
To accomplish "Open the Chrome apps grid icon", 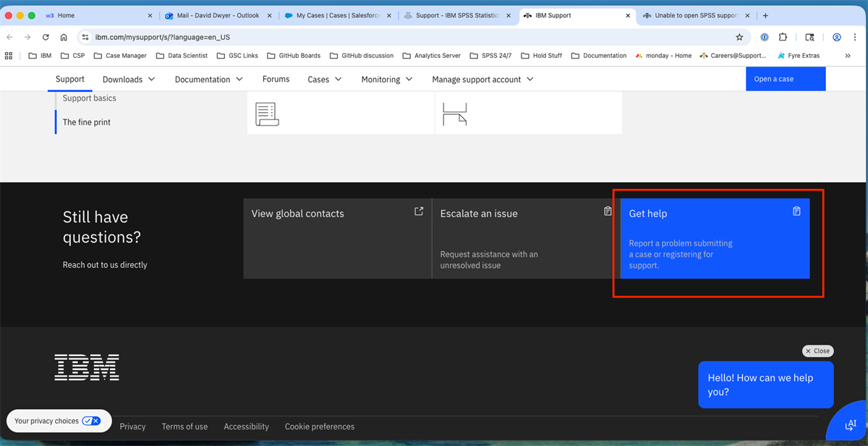I will pyautogui.click(x=9, y=56).
